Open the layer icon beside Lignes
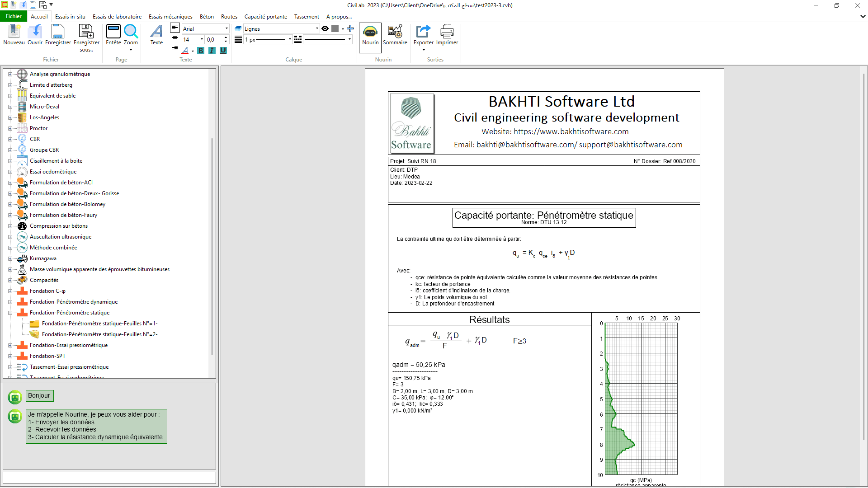Viewport: 868px width, 488px height. click(x=238, y=28)
